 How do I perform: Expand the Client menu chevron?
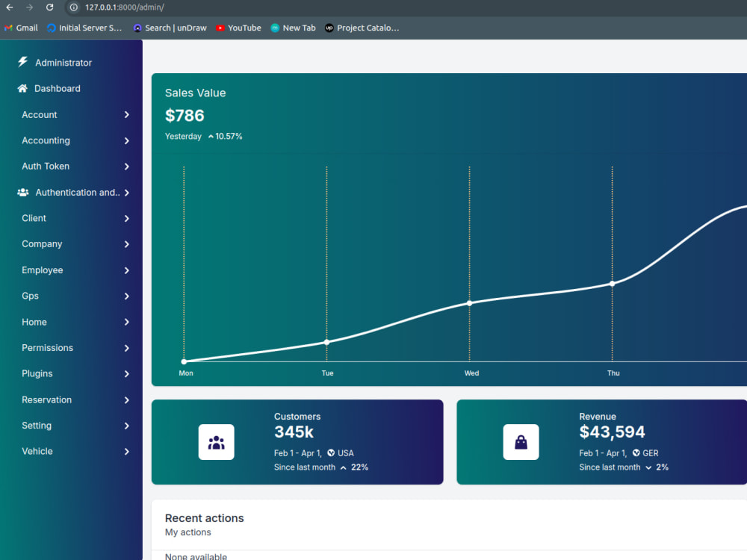pos(127,218)
